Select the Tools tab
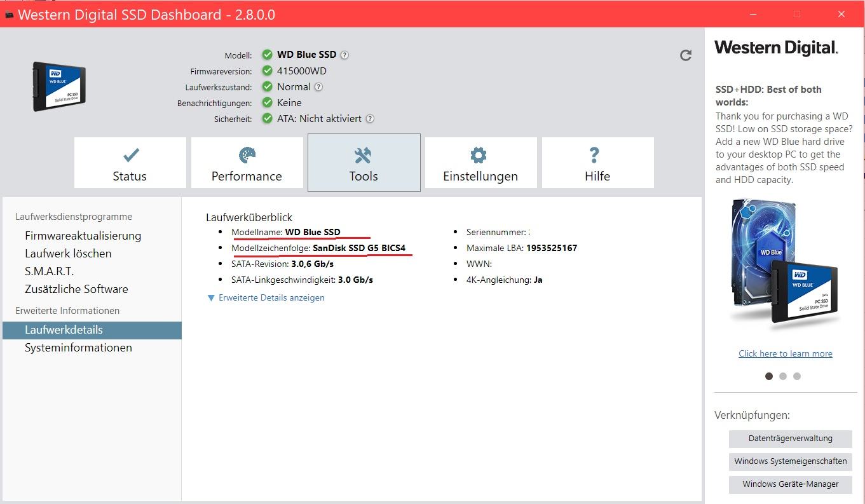This screenshot has height=504, width=865. click(x=364, y=163)
